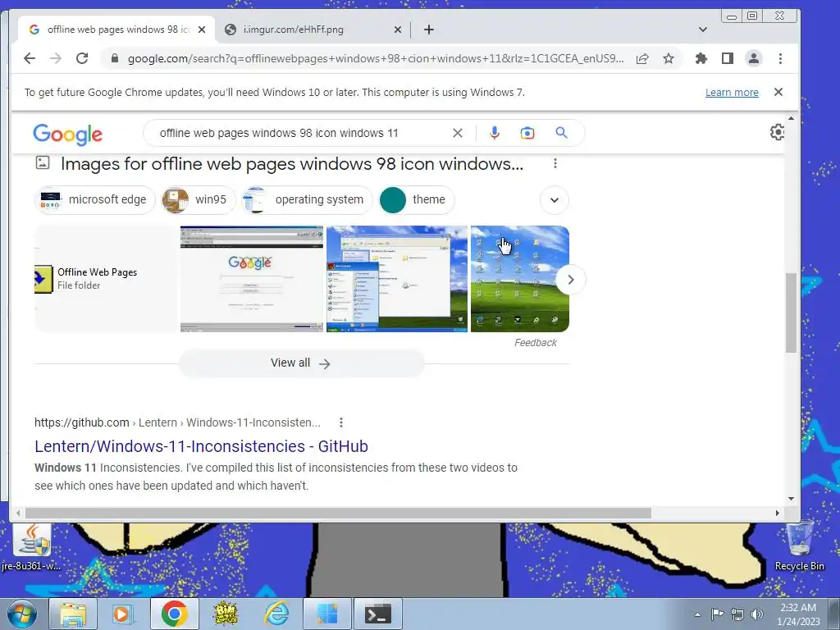
Task: Open File Explorer from the taskbar
Action: point(73,614)
